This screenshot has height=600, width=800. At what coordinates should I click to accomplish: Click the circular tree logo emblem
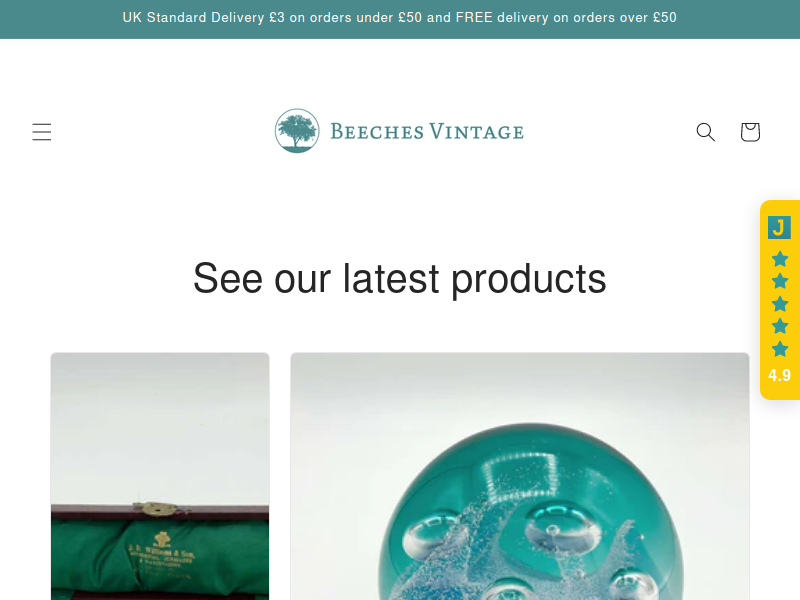click(x=297, y=131)
